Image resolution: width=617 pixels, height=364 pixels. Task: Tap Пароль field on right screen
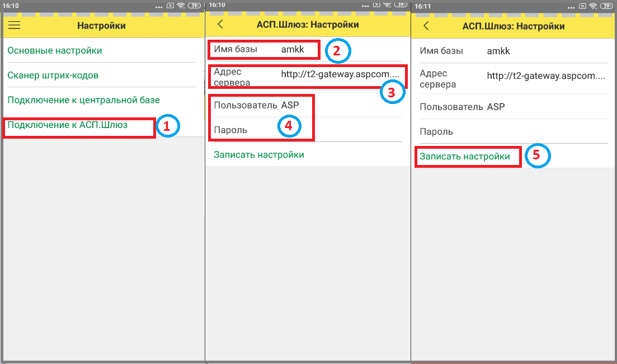(513, 131)
